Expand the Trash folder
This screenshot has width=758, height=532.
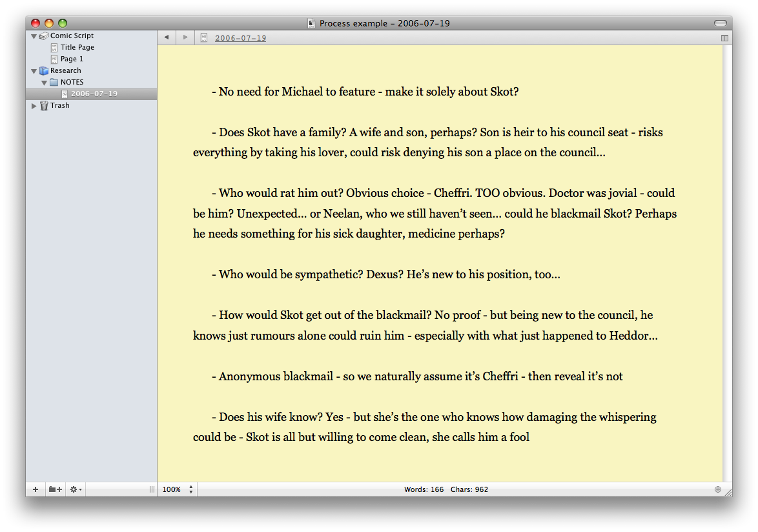click(34, 106)
